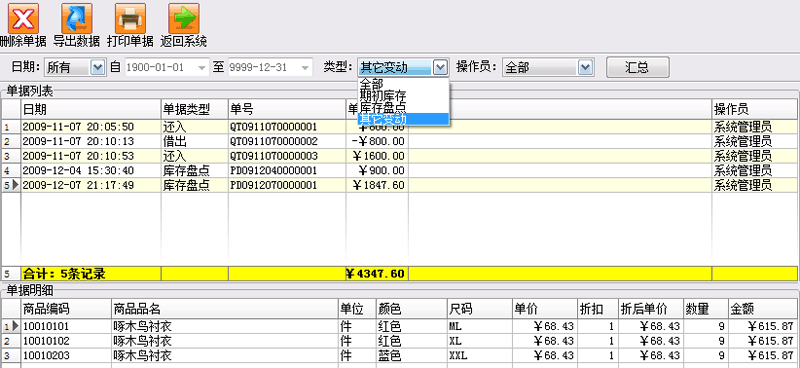Open the start date picker 1900-01-01

167,67
